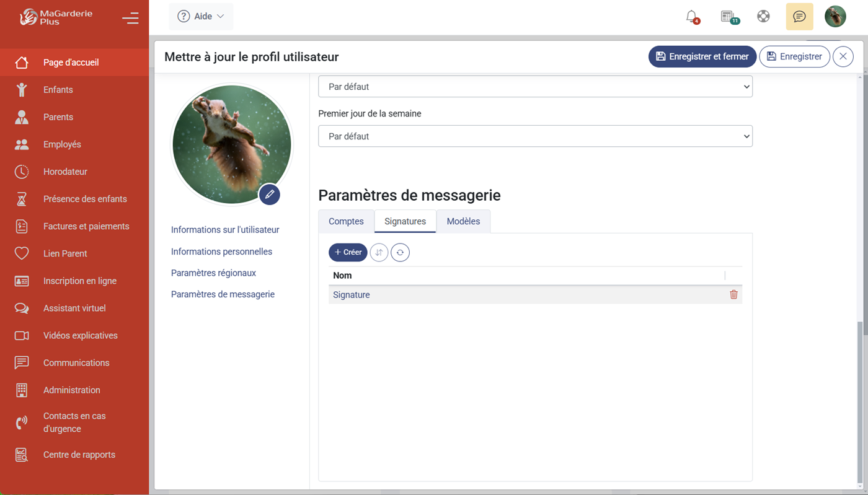Click the Contacts en cas d'urgence phone icon

pyautogui.click(x=22, y=423)
